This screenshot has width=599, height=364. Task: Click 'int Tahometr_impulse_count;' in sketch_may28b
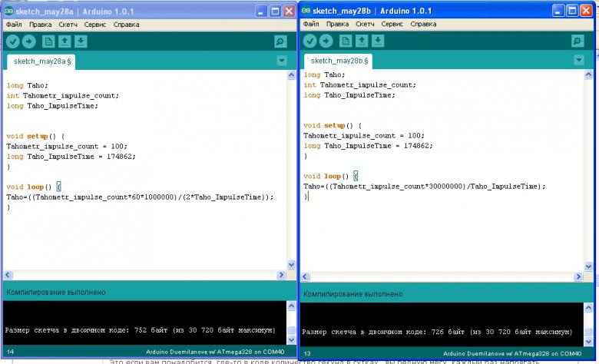click(x=359, y=84)
